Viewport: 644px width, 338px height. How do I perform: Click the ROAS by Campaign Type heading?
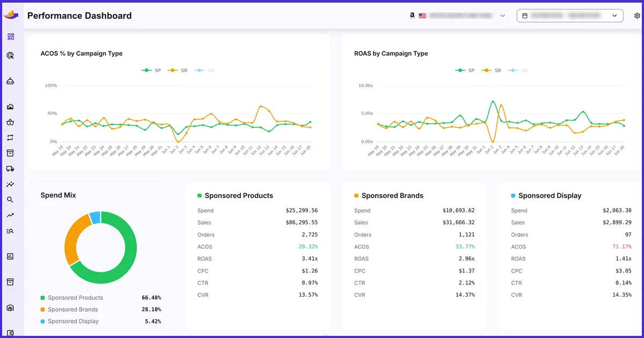coord(391,54)
